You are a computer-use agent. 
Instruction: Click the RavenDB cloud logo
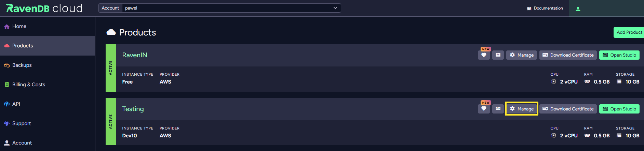[44, 8]
